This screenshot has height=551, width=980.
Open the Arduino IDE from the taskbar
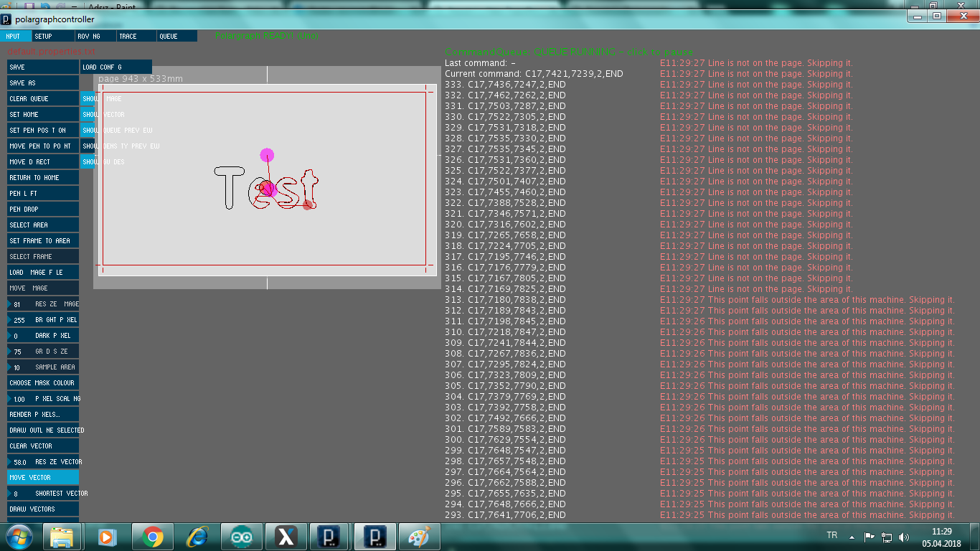pos(241,537)
